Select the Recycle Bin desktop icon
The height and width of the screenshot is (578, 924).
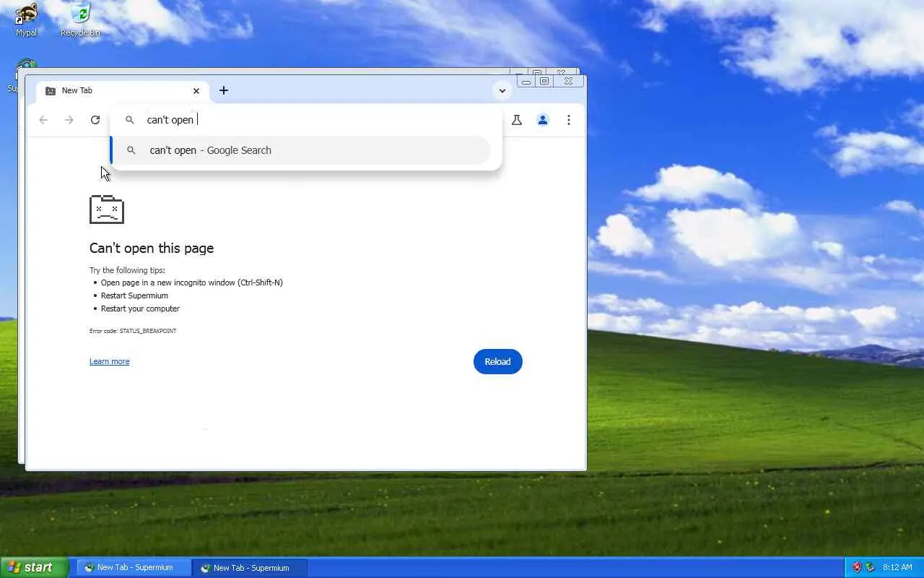(x=80, y=20)
